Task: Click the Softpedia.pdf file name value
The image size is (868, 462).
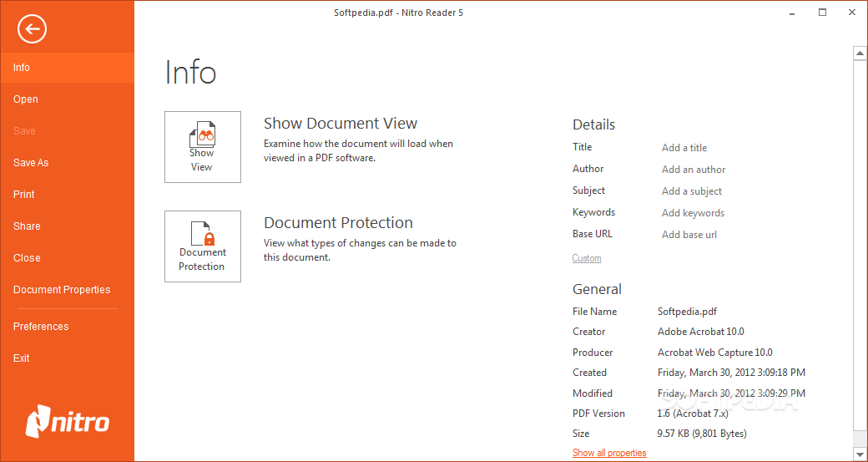Action: (x=687, y=312)
